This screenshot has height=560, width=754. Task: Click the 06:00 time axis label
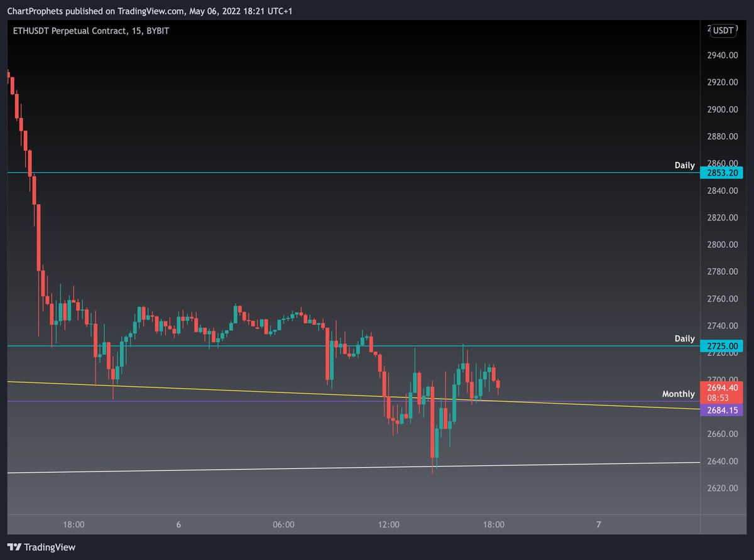[283, 525]
